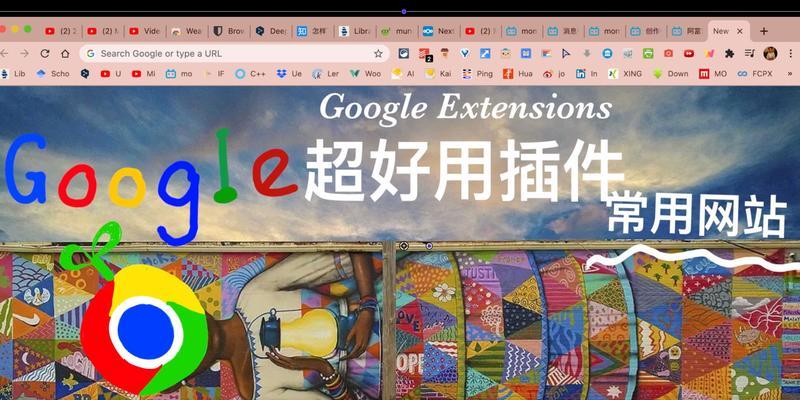Open the media control playlist icon
Image resolution: width=800 pixels, height=400 pixels.
tap(749, 53)
